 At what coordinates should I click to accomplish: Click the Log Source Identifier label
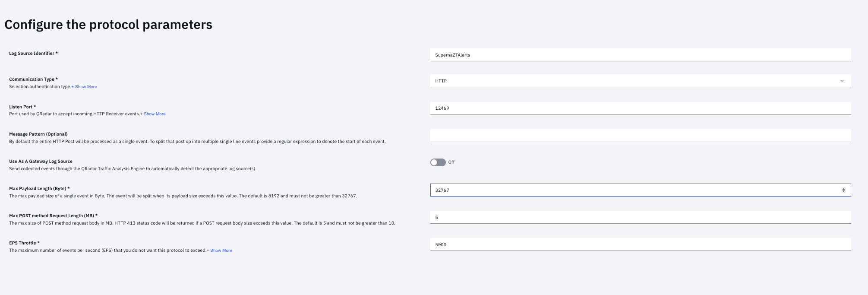[33, 54]
